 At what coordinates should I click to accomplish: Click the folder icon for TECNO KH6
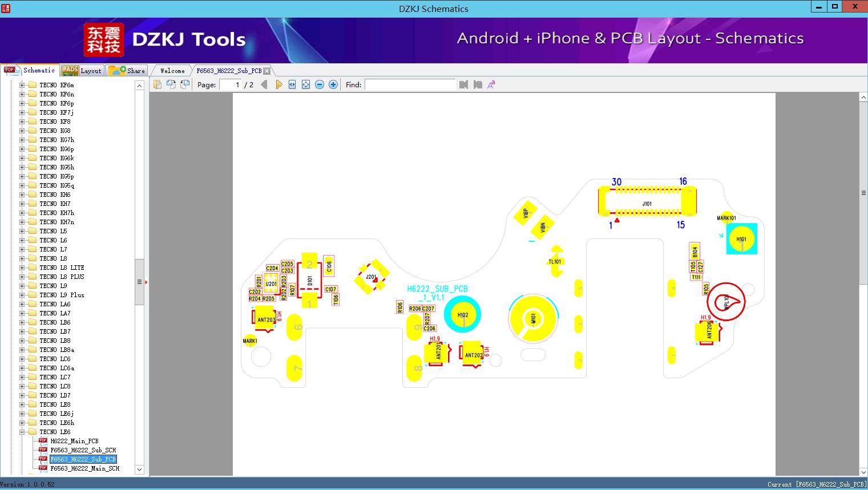pos(33,195)
